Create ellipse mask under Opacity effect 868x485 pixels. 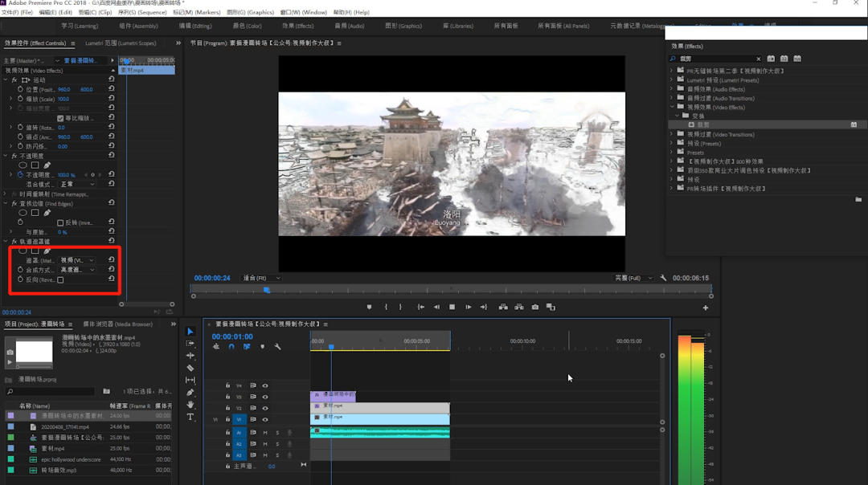pyautogui.click(x=23, y=165)
